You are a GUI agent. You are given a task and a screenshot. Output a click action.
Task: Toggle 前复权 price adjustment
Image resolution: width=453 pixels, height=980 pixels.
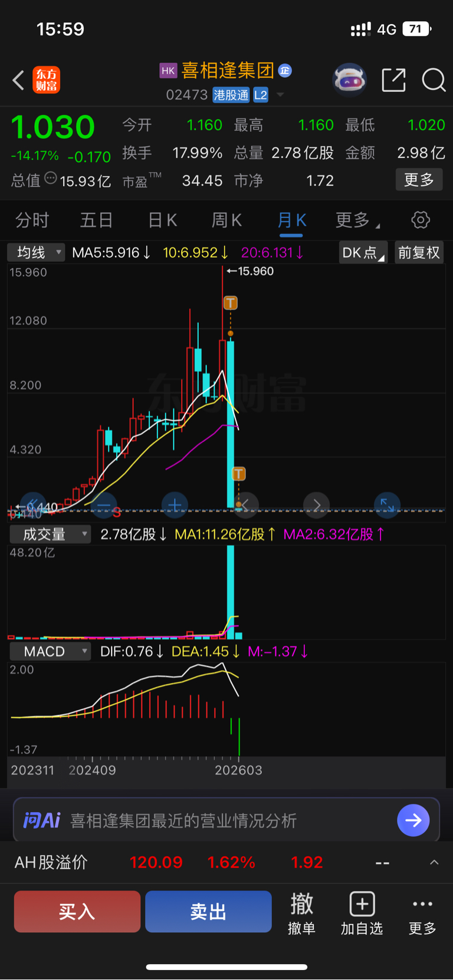(419, 253)
